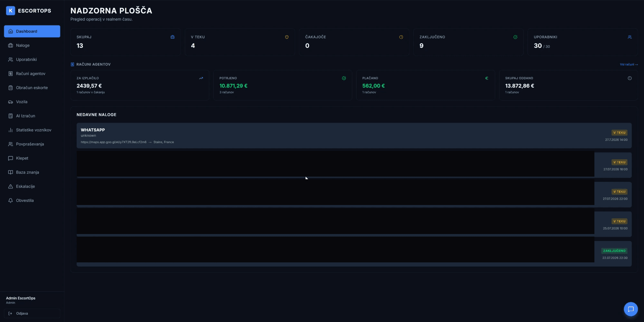Click the Plačano 562,00 € amount
The image size is (644, 322).
[x=374, y=86]
